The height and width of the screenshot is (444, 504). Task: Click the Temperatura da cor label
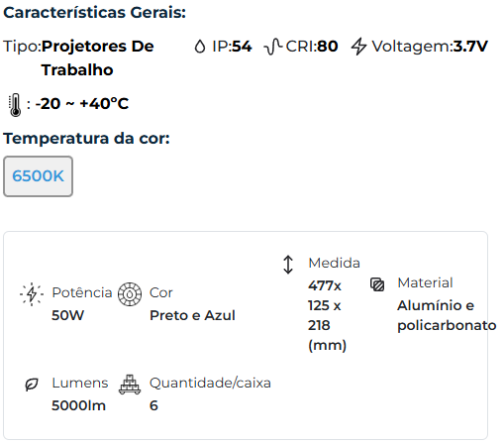click(86, 138)
